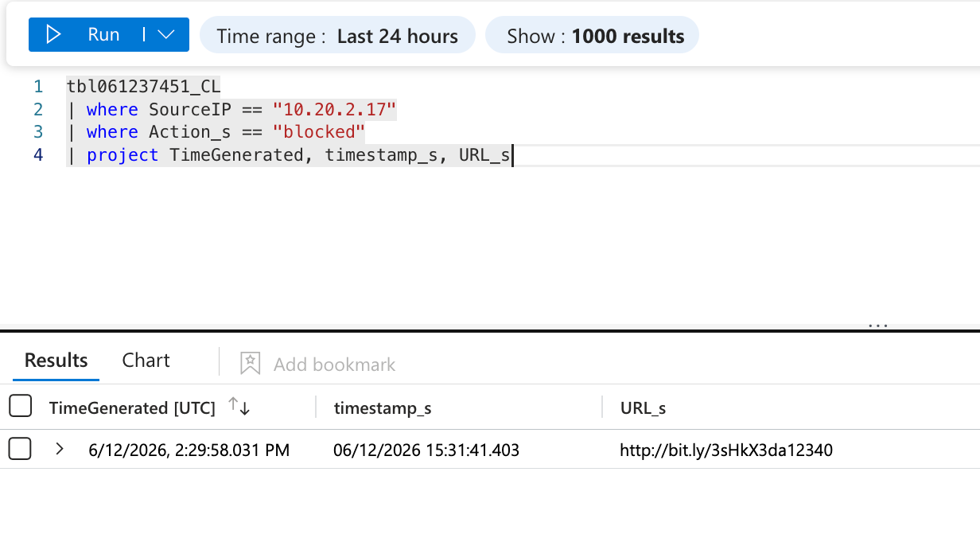Click the TimeGenerated [UTC] column header
Image resolution: width=980 pixels, height=538 pixels.
click(x=132, y=408)
